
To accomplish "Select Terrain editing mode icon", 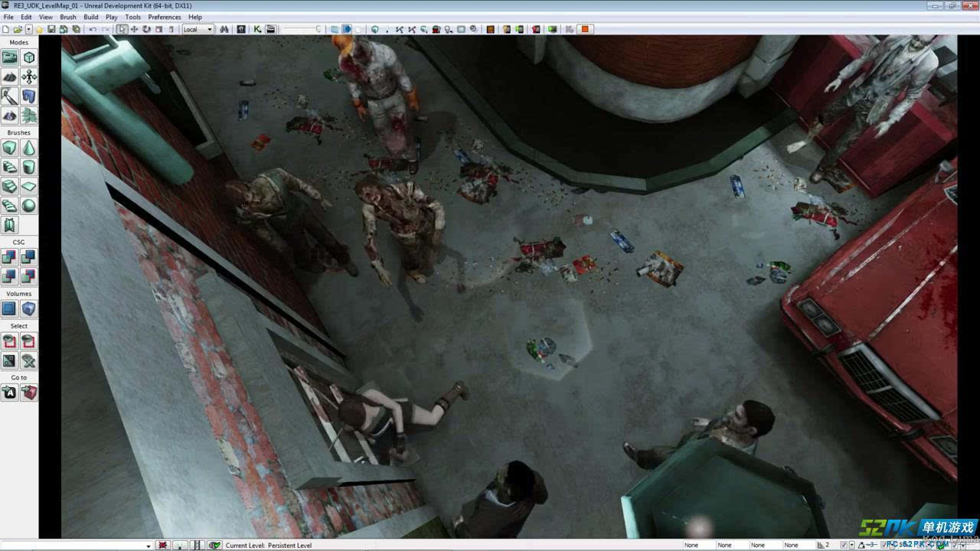I will [x=9, y=77].
